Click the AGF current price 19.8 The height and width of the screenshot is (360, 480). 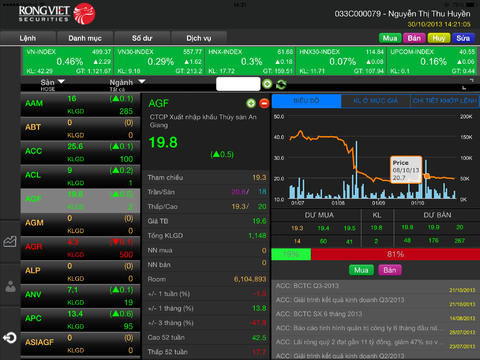pos(163,143)
